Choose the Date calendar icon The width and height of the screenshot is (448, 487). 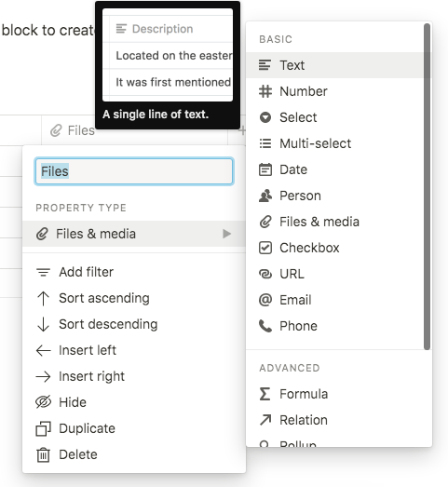pyautogui.click(x=265, y=169)
